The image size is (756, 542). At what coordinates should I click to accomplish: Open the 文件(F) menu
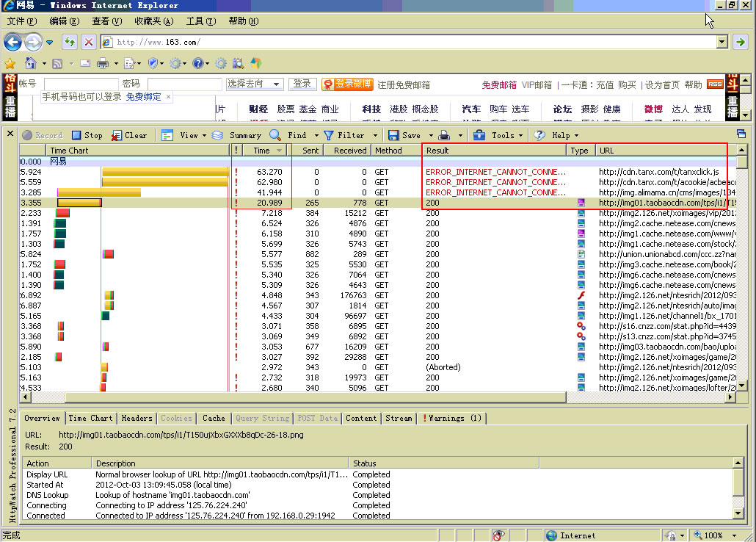pyautogui.click(x=22, y=21)
